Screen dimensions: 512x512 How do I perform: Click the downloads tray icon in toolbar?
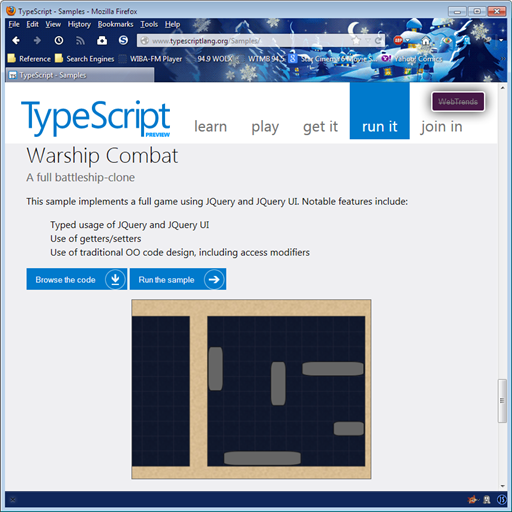click(x=102, y=41)
